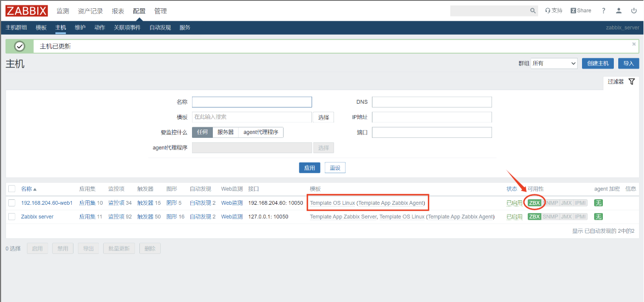The image size is (644, 302).
Task: Focus the IP地址 filter input
Action: pyautogui.click(x=432, y=117)
